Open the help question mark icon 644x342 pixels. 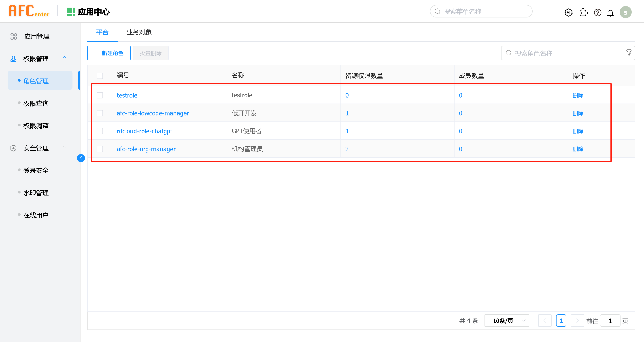597,12
